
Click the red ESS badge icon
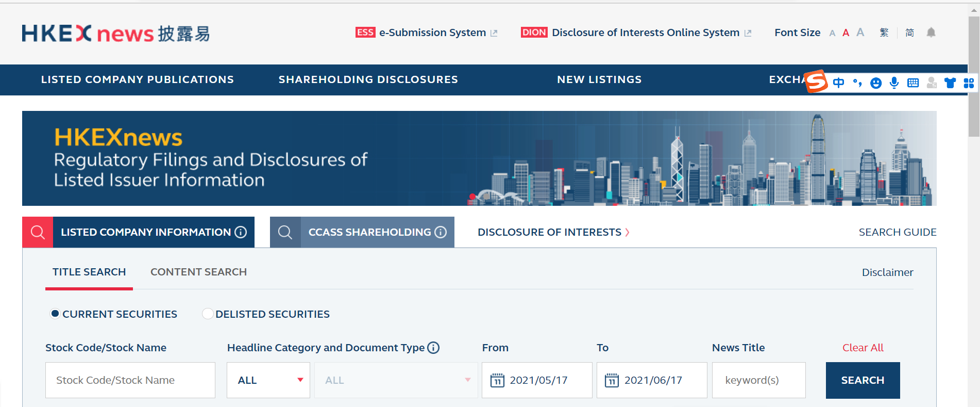365,32
